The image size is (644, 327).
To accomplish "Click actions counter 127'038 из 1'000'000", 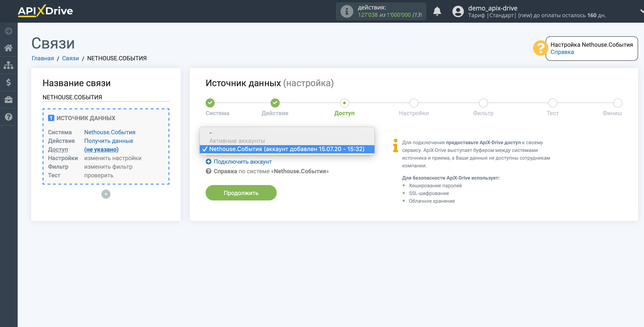I will pyautogui.click(x=389, y=15).
